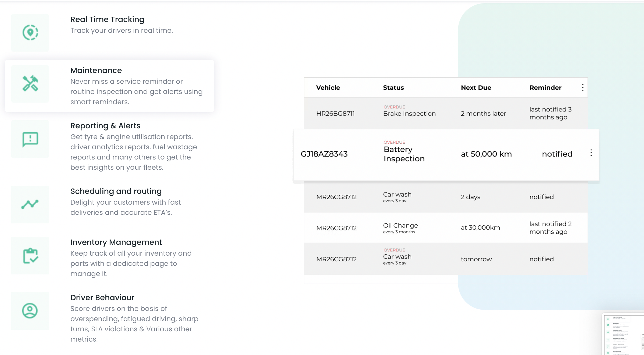Select the HR26BG8711 Brake Inspection row
The image size is (644, 355).
pos(446,113)
